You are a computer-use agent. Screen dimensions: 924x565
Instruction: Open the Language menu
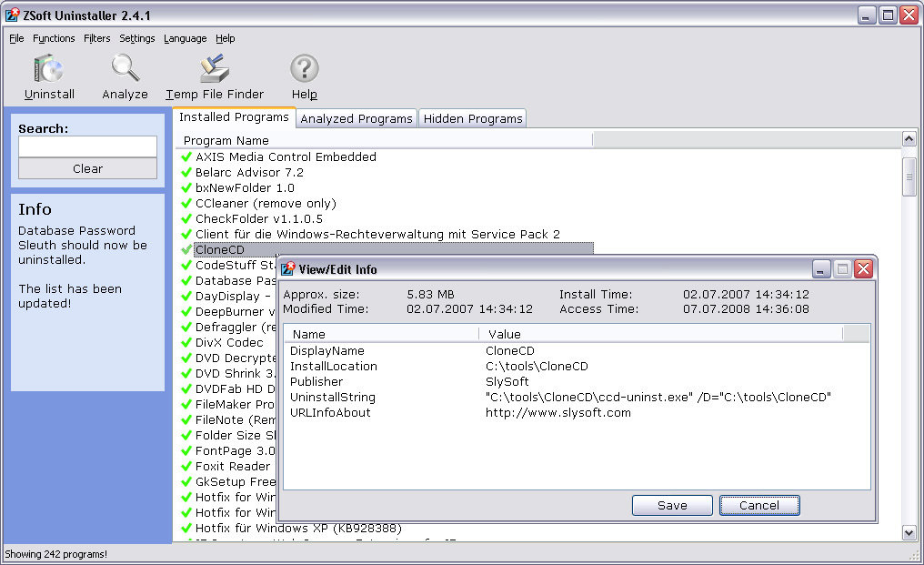[x=185, y=38]
